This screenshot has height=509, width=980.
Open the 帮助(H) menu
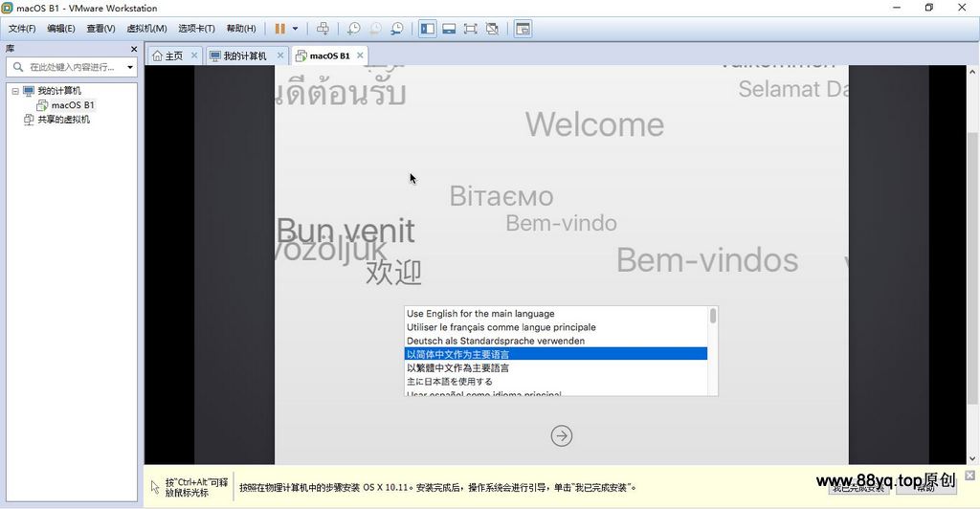click(x=240, y=29)
